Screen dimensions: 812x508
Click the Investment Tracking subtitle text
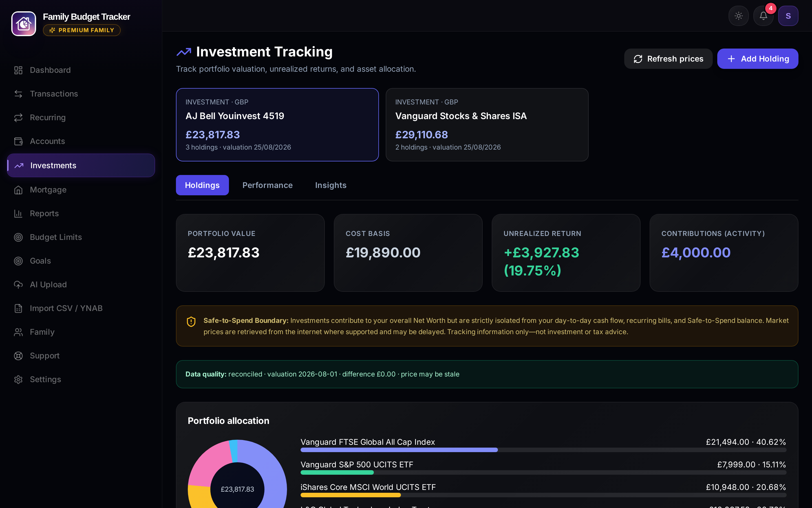pyautogui.click(x=296, y=69)
